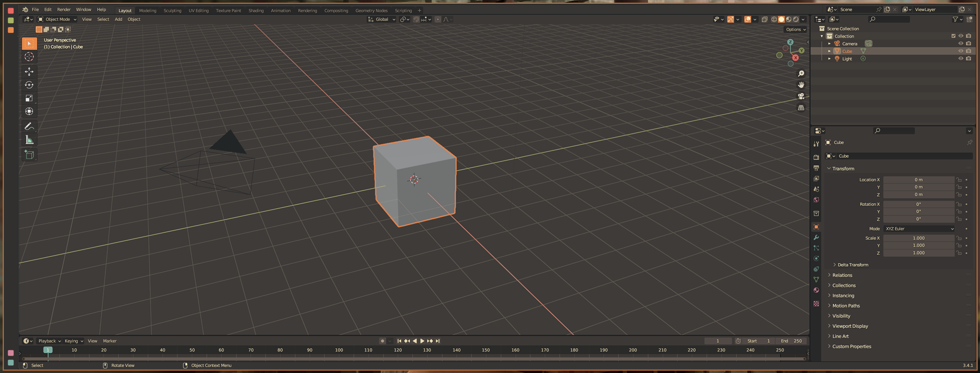Open the Add menu in viewport header
The width and height of the screenshot is (980, 373).
(x=118, y=19)
